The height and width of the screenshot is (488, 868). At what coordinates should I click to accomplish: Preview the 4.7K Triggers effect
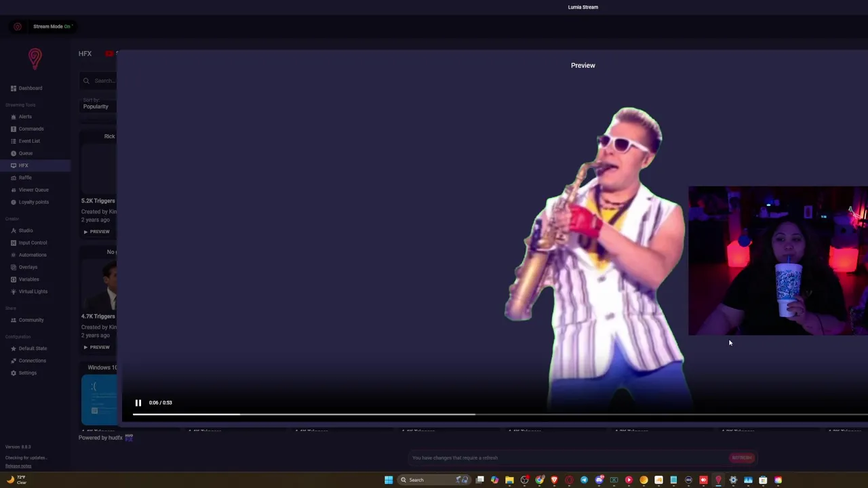96,347
